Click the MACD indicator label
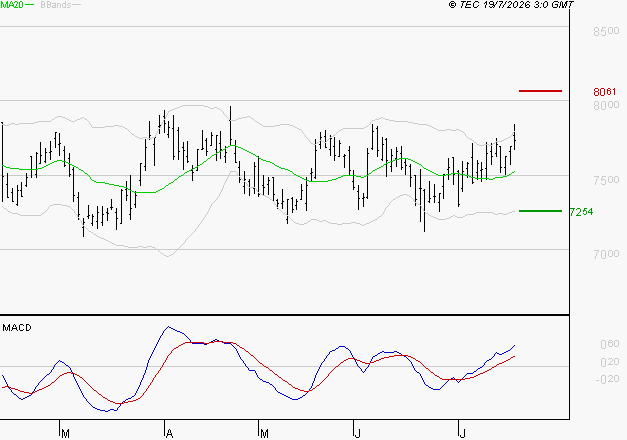Screen dimensions: 627x440 tap(17, 328)
